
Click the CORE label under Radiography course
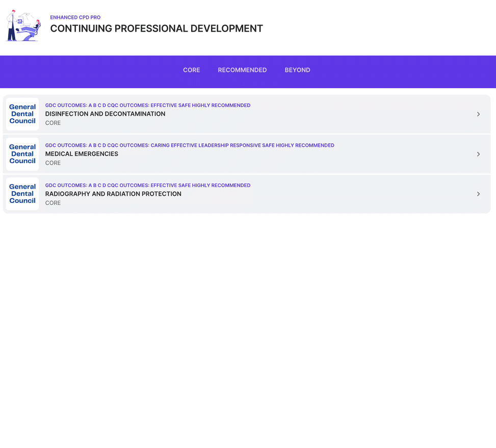(x=53, y=203)
